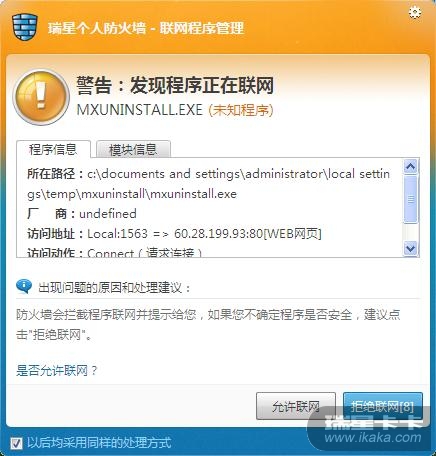Click the scroll up arrow in info panel
Viewport: 436px width, 456px height.
pos(410,166)
